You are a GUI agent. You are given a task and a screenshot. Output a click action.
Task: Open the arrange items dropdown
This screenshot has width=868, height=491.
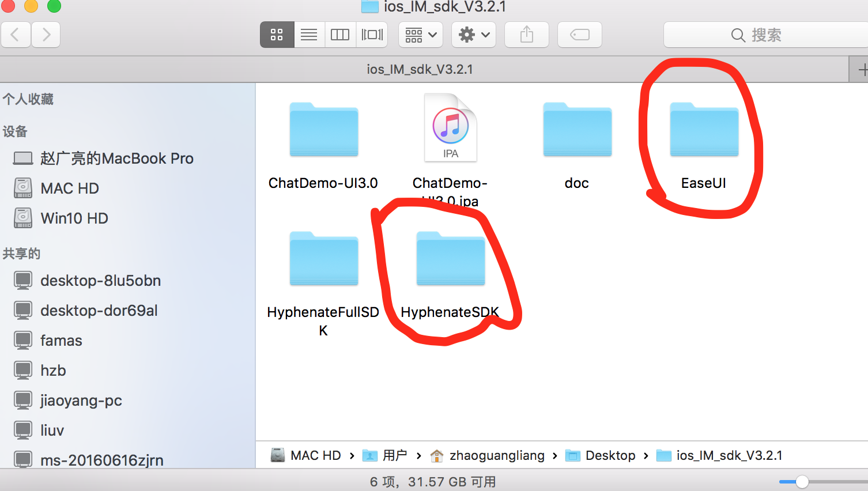(421, 35)
